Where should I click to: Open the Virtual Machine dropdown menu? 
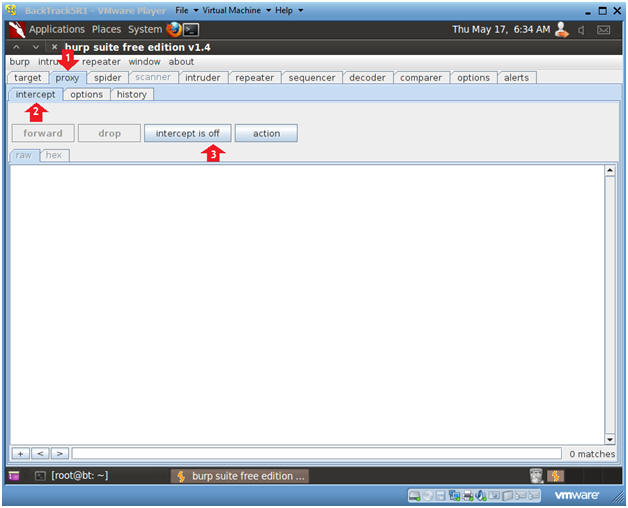236,10
